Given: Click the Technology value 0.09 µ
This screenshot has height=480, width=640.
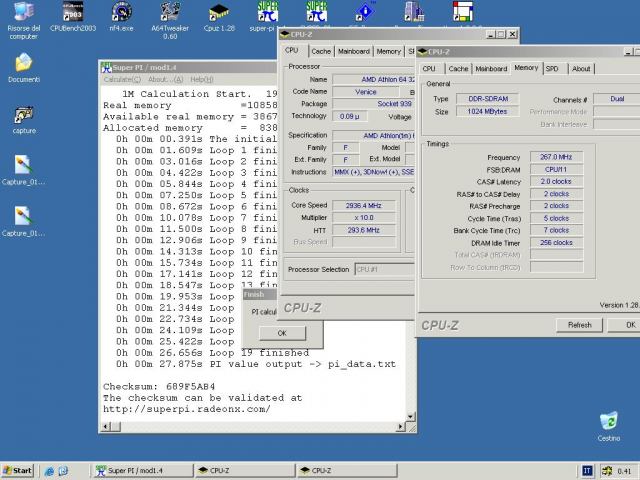Looking at the screenshot, I should tap(350, 116).
